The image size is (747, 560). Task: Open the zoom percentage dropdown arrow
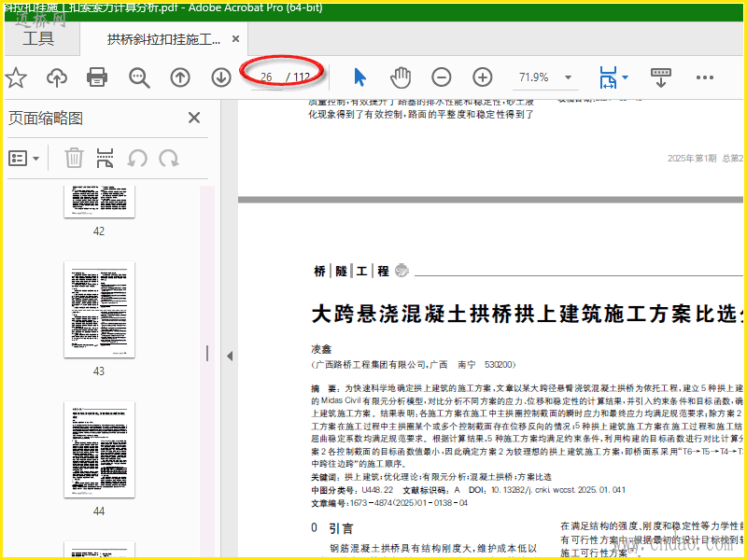click(x=568, y=77)
